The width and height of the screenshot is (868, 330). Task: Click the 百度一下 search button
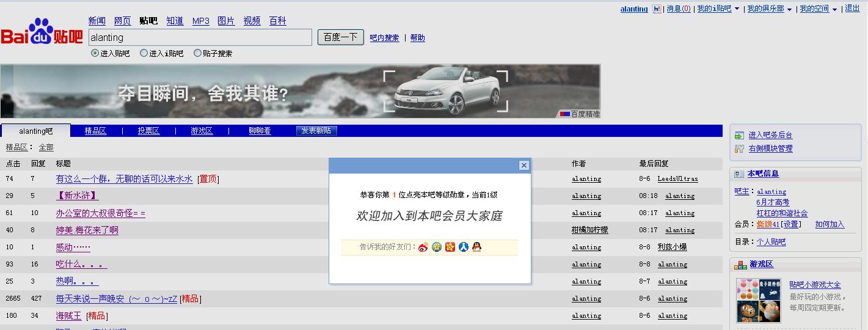pos(341,37)
